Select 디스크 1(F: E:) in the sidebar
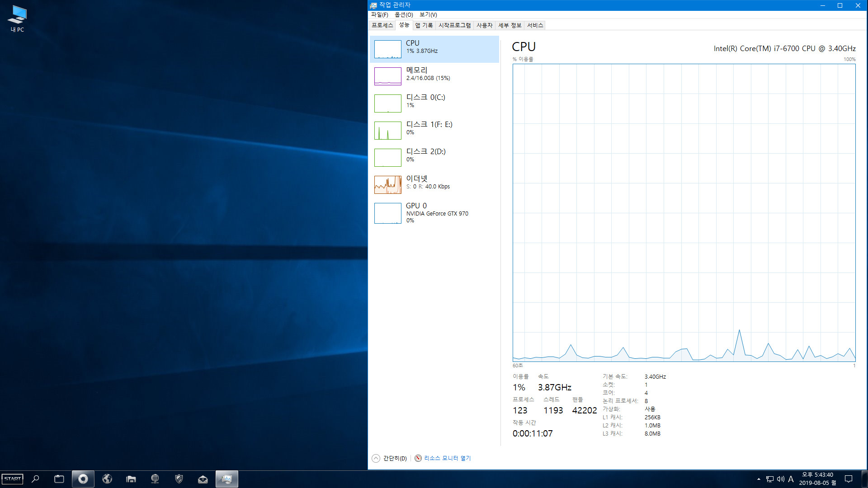Screen dimensions: 868x488 [x=434, y=130]
